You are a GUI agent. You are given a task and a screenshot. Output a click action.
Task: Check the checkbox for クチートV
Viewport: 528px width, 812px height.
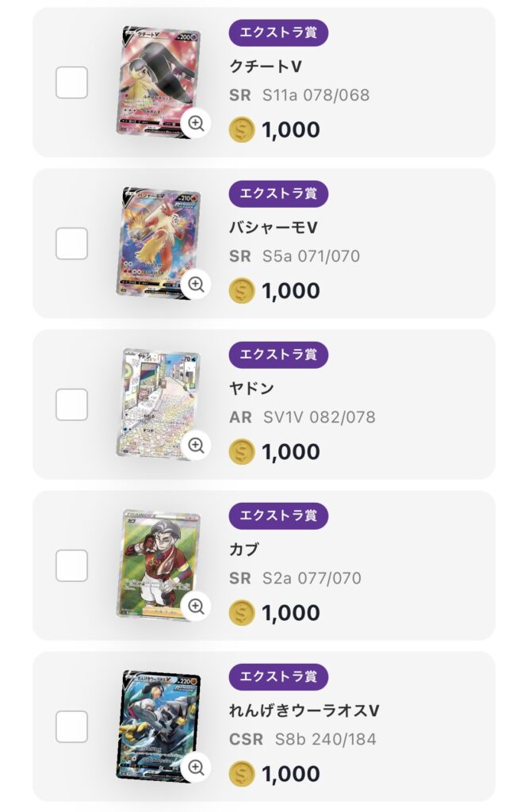72,79
